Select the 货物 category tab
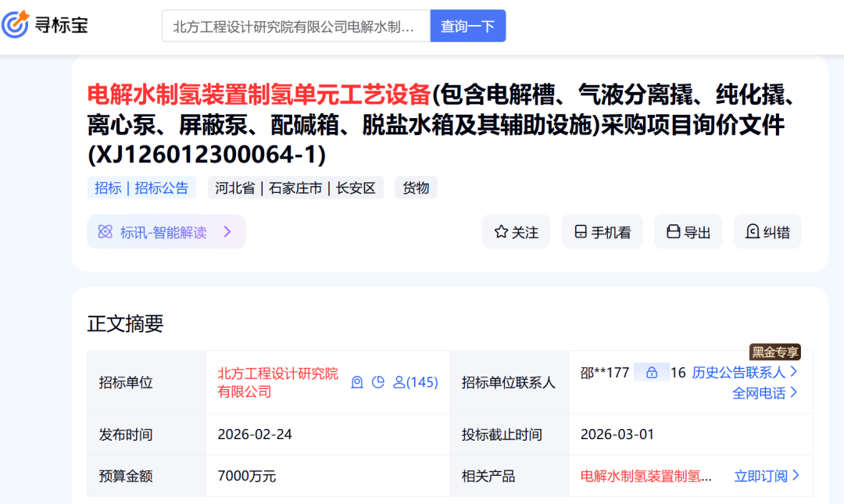The image size is (844, 504). tap(416, 188)
